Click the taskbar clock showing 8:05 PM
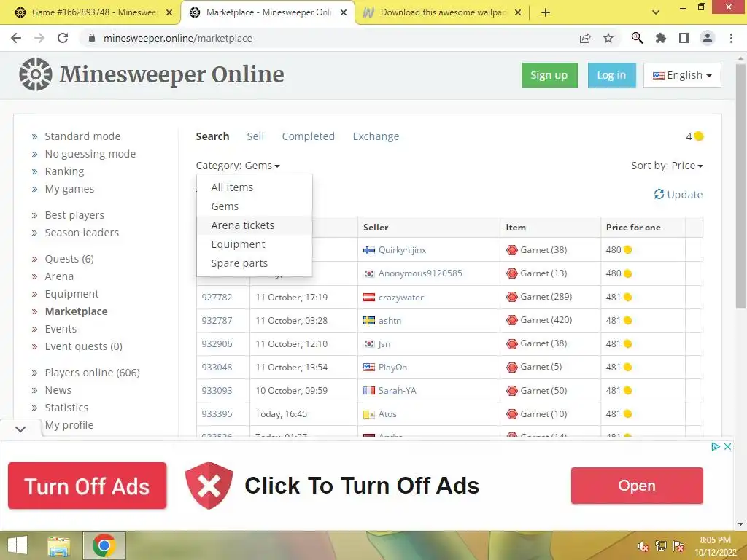 [x=716, y=545]
